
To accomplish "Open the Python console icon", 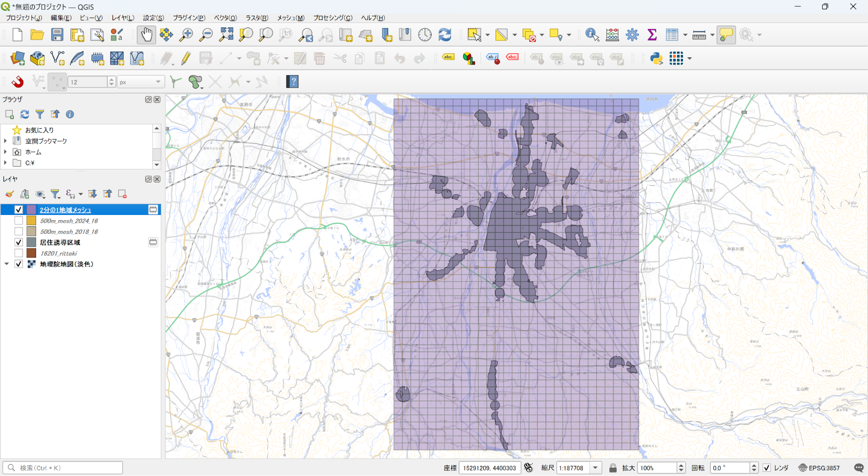I will pyautogui.click(x=656, y=58).
